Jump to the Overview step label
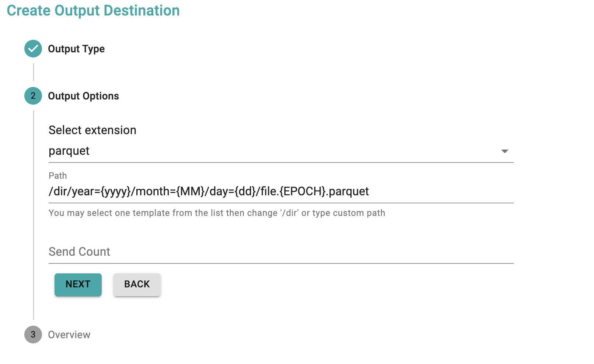This screenshot has height=364, width=594. 69,335
